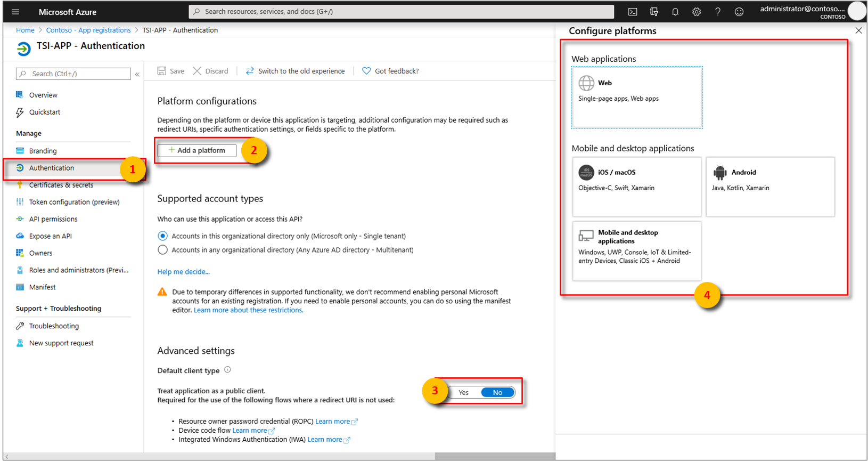Click the API permissions icon
Screen dimensions: 868x461
click(20, 219)
